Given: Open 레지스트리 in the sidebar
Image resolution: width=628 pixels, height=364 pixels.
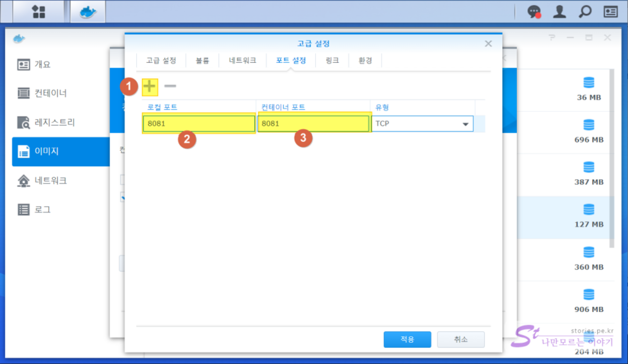Looking at the screenshot, I should 54,122.
